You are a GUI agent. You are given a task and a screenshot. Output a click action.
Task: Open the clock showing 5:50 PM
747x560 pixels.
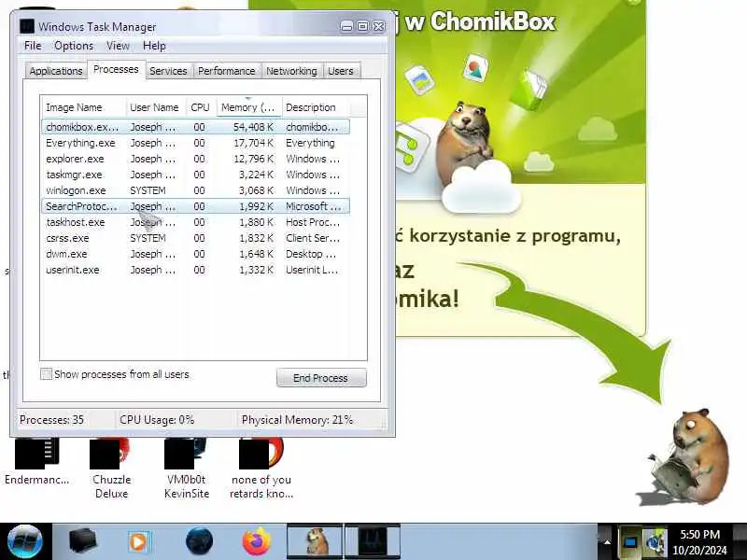pyautogui.click(x=699, y=542)
